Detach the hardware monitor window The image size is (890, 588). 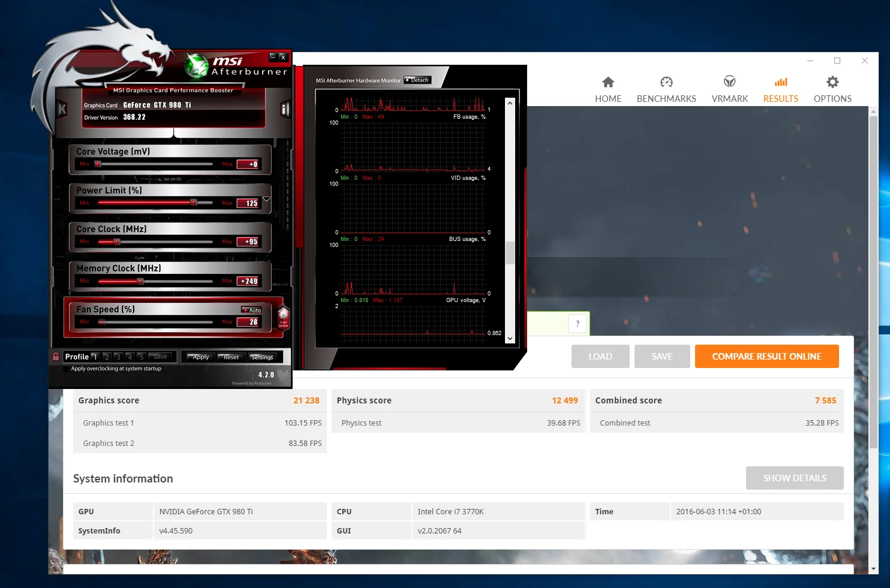pos(417,80)
